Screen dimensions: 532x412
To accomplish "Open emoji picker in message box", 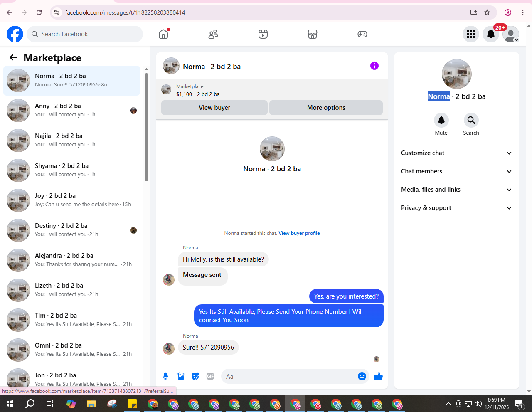I will (362, 376).
